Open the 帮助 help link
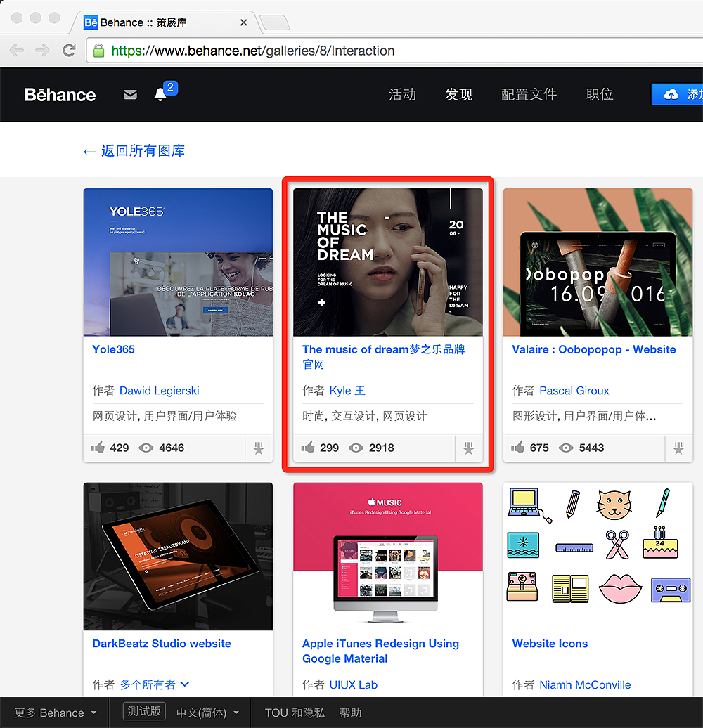Viewport: 703px width, 728px height. 350,713
